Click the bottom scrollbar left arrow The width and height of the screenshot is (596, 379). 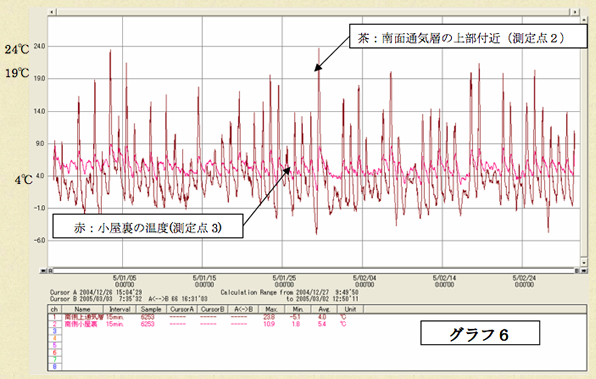click(43, 271)
